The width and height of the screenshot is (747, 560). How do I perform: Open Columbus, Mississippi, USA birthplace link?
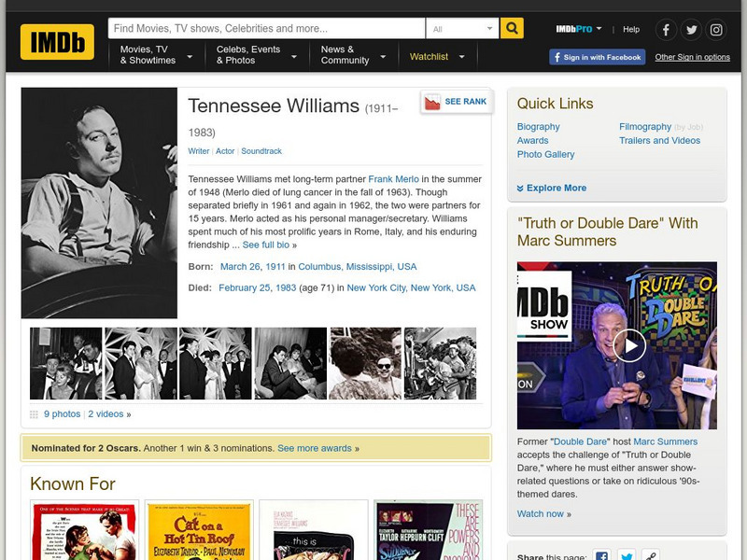pos(358,267)
